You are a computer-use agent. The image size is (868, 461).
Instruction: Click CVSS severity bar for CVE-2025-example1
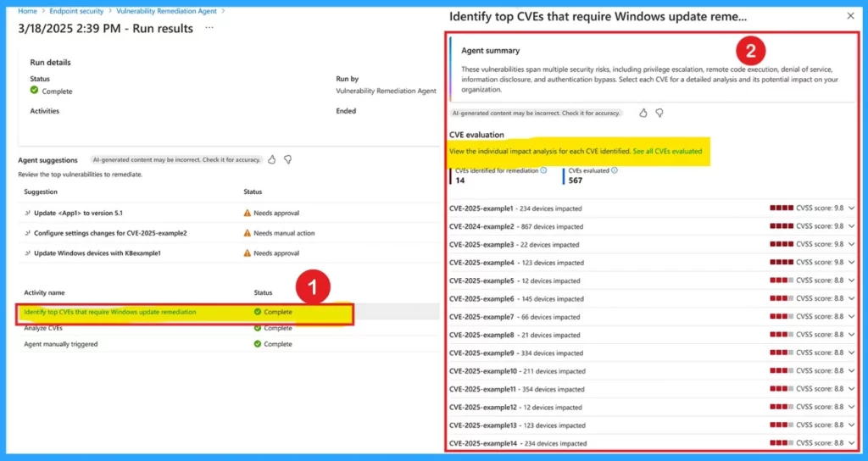coord(782,208)
